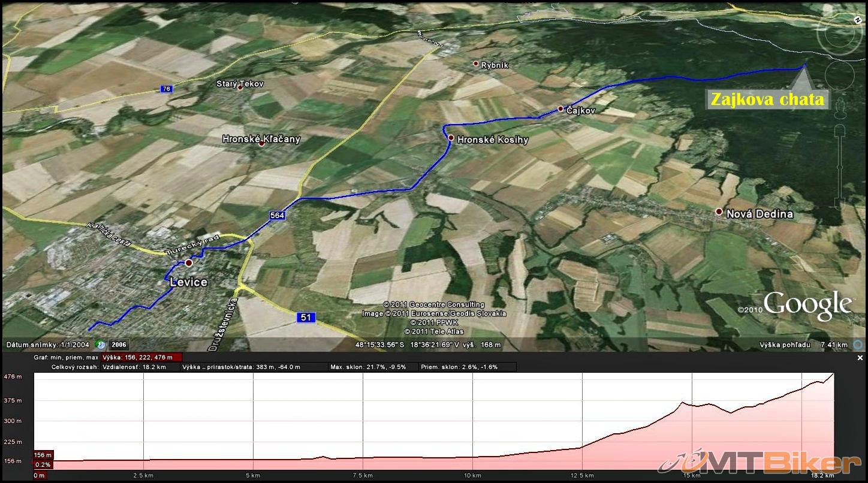Screen dimensions: 868x483
Task: Click the Starý Tekov placemark label
Action: click(x=240, y=84)
